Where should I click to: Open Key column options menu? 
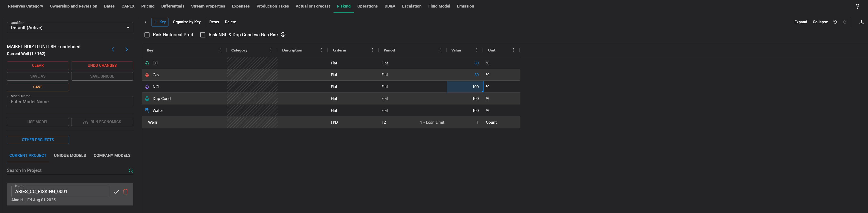(220, 50)
